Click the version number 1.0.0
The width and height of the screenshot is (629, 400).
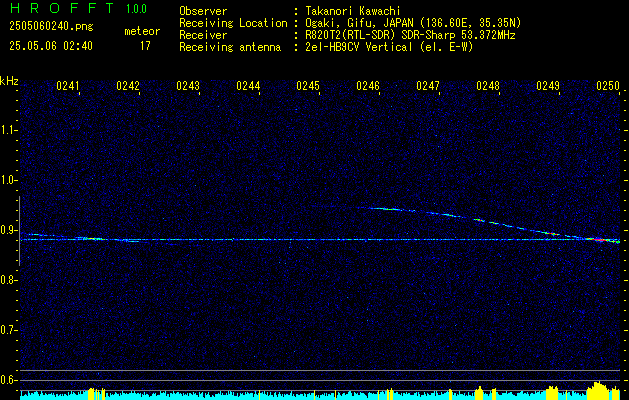tap(136, 8)
